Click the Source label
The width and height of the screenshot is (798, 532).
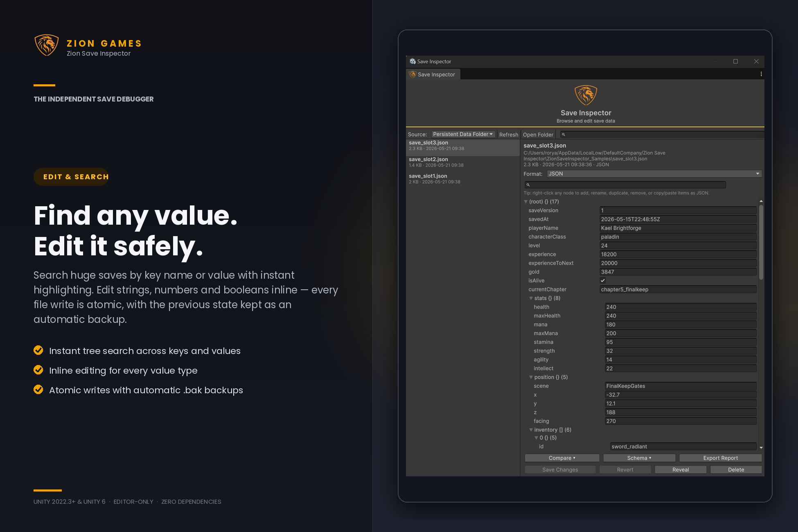click(x=417, y=135)
